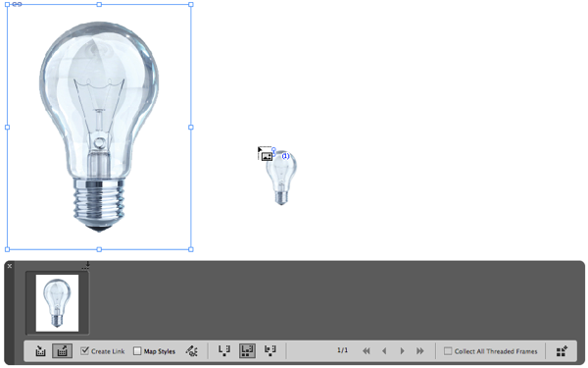The image size is (588, 368).
Task: Choose place, remove, and load next mode
Action: pyautogui.click(x=224, y=350)
